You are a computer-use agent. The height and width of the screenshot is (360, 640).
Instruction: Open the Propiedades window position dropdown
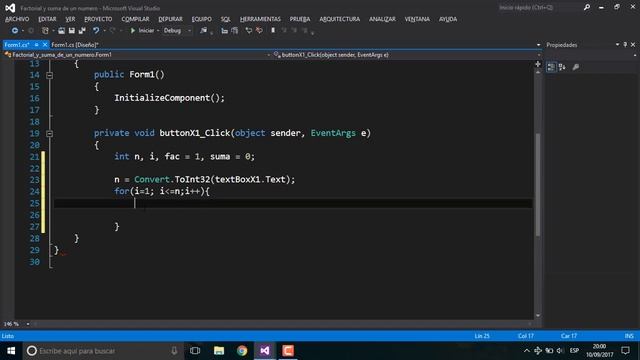coord(618,44)
